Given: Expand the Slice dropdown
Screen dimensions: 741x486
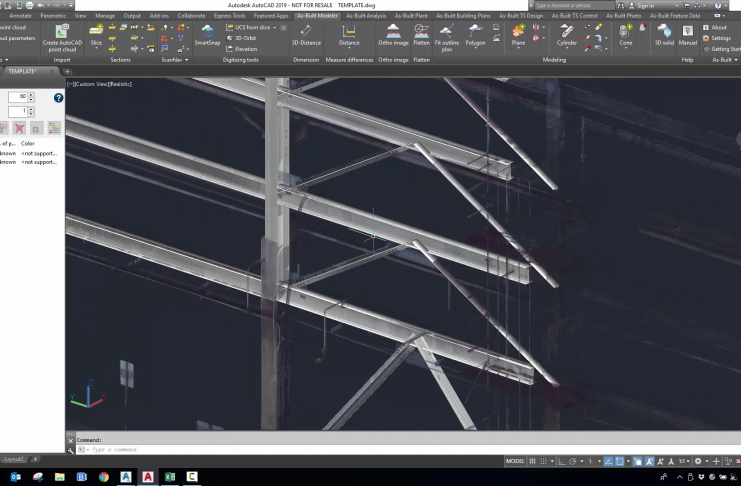Looking at the screenshot, I should (x=96, y=50).
